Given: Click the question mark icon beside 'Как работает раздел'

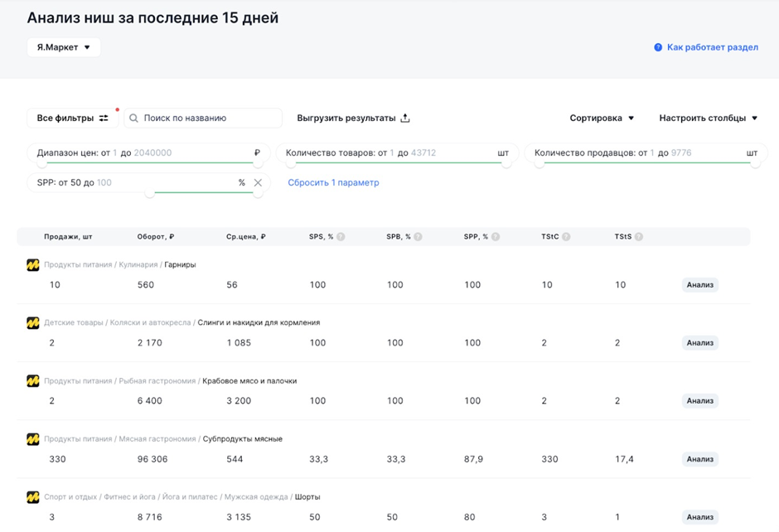Looking at the screenshot, I should (x=658, y=47).
